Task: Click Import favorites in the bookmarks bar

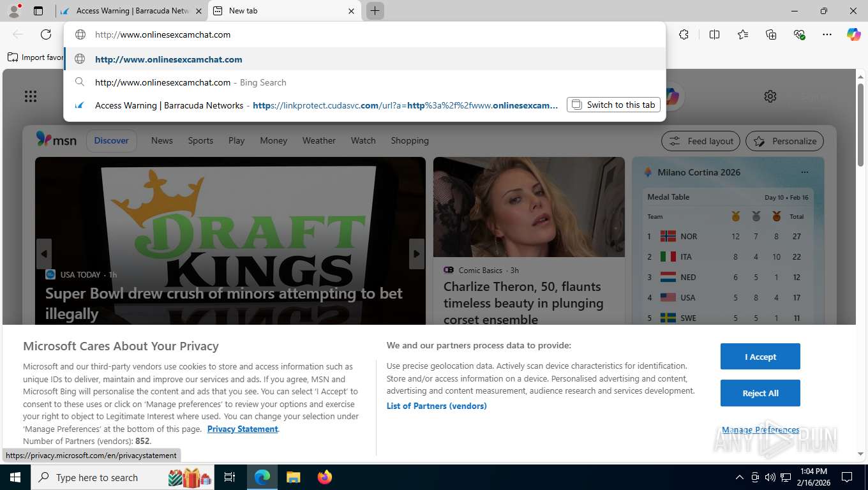Action: (x=36, y=57)
